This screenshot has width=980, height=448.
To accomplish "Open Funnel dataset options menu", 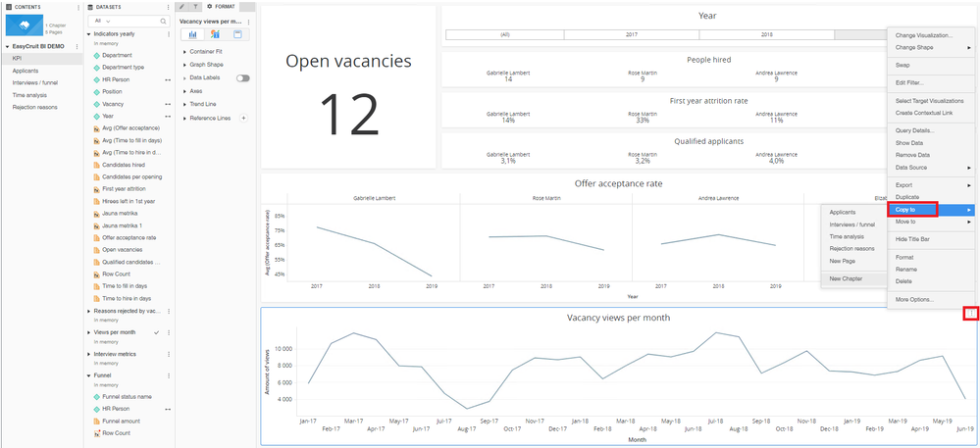I will [x=169, y=375].
